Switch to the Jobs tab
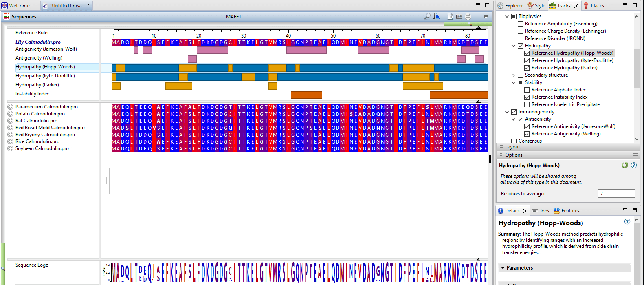Screen dimensions: 644x285 [x=541, y=211]
